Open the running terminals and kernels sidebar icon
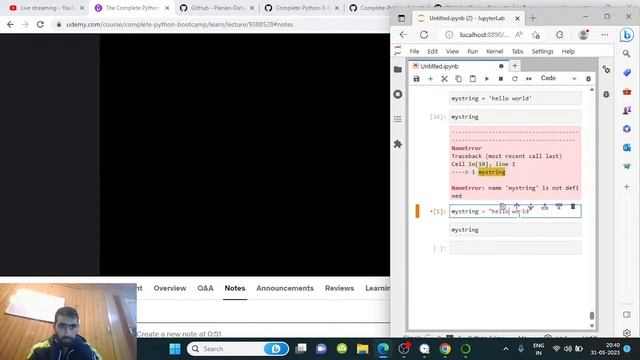 pos(398,94)
